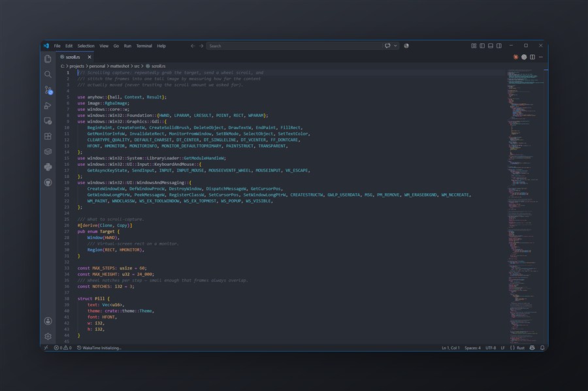This screenshot has height=391, width=588.
Task: Click the Ln 1, Col 1 status indicator
Action: coord(450,348)
